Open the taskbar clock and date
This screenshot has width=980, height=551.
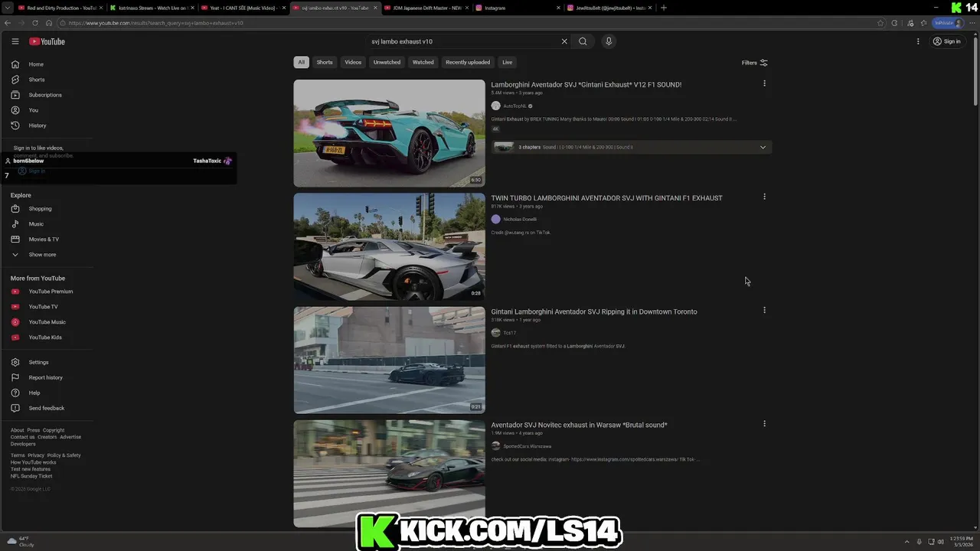pos(962,541)
